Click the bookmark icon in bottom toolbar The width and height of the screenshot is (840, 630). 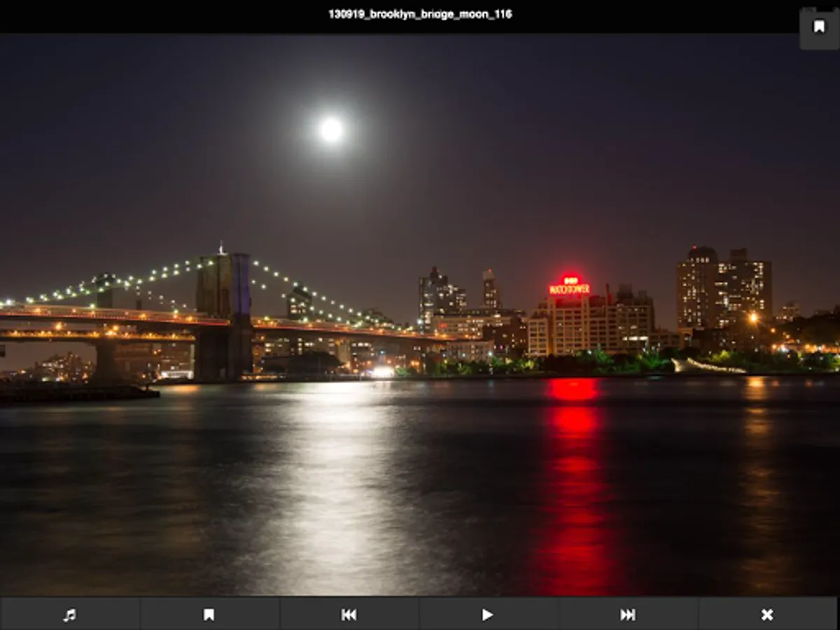point(209,615)
